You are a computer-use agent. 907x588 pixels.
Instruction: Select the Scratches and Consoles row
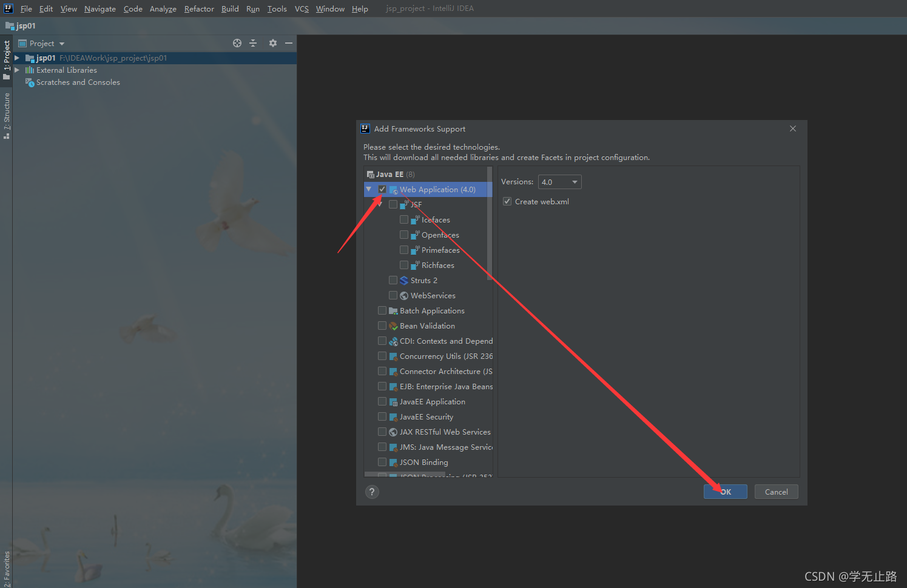click(154, 82)
